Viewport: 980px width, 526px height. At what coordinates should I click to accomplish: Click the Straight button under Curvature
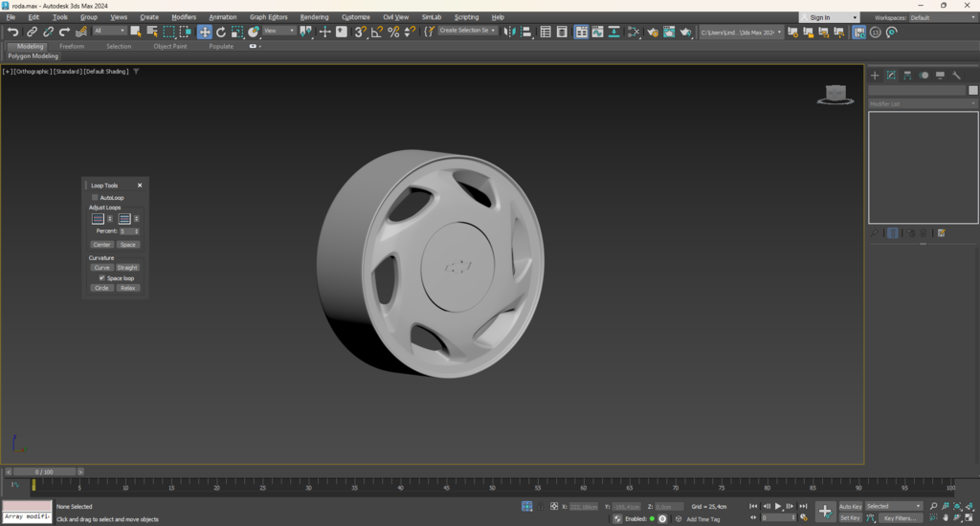127,268
